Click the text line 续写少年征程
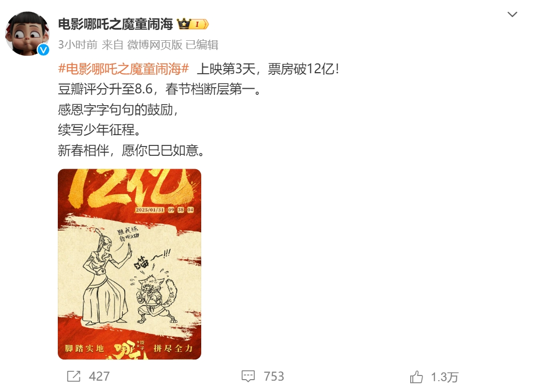 tap(99, 130)
